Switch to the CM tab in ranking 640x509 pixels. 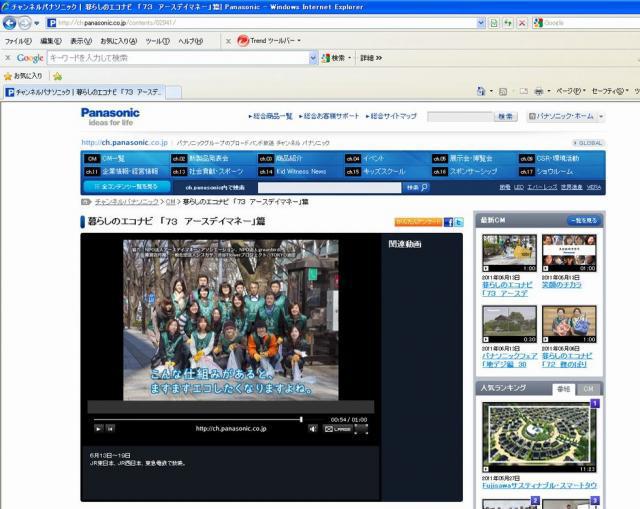tap(588, 388)
